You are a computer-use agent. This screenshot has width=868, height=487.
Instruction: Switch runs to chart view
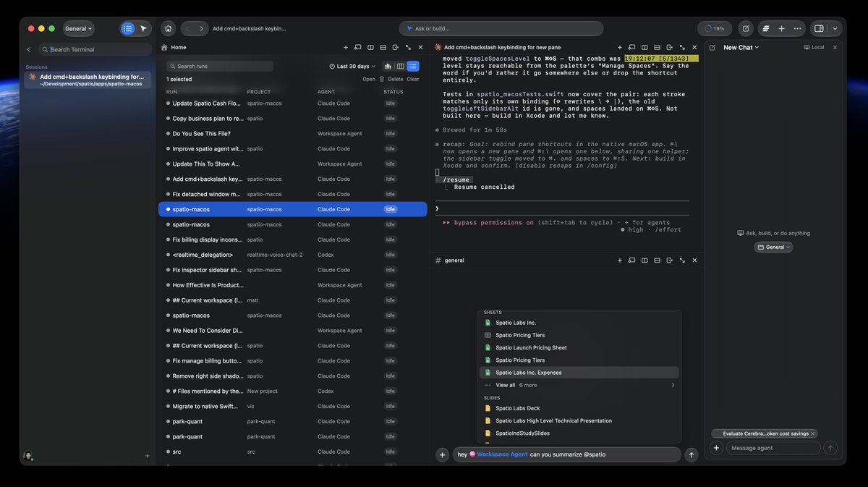(388, 66)
